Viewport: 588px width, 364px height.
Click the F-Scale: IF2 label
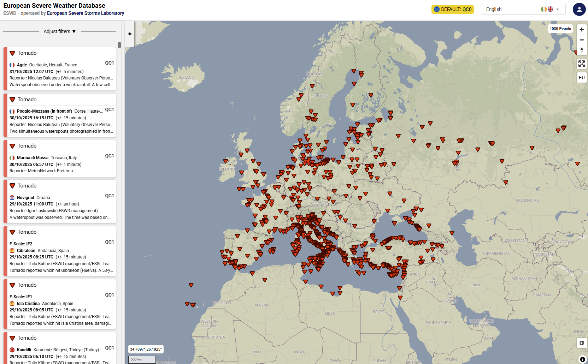coord(21,244)
